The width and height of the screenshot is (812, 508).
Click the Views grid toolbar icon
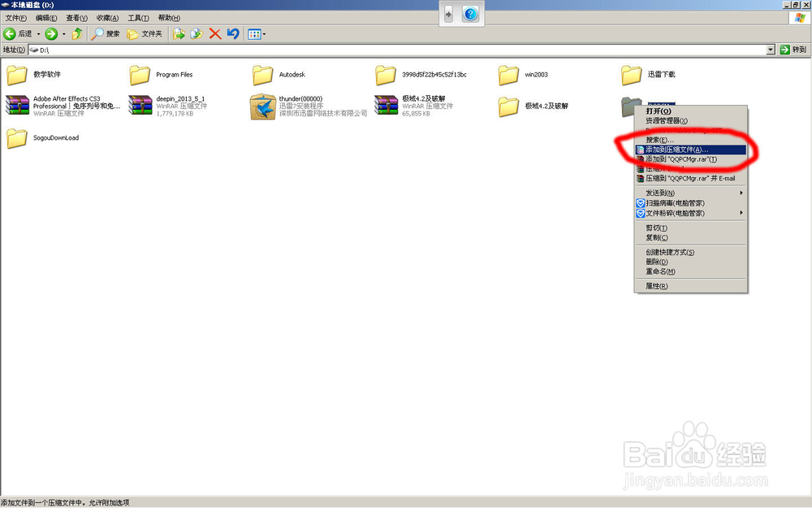[x=253, y=34]
